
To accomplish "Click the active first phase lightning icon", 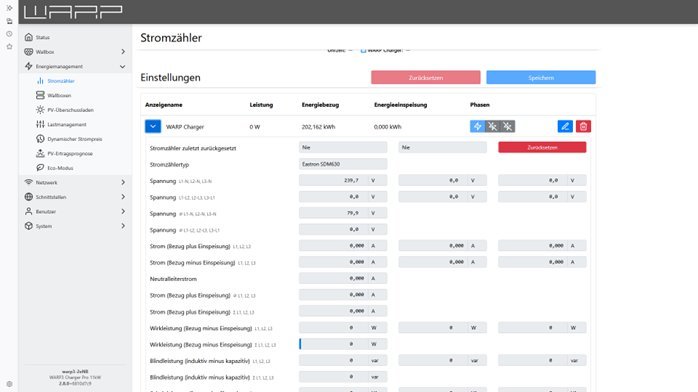I will [477, 126].
